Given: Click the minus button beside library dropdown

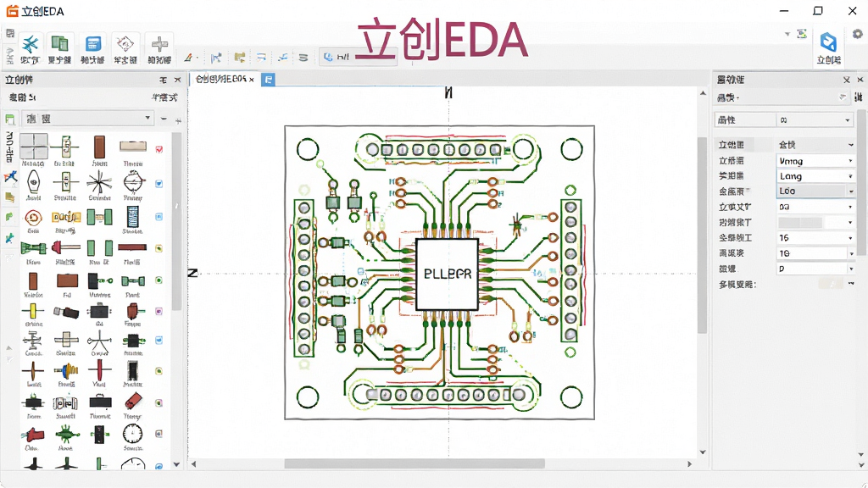Looking at the screenshot, I should point(164,119).
